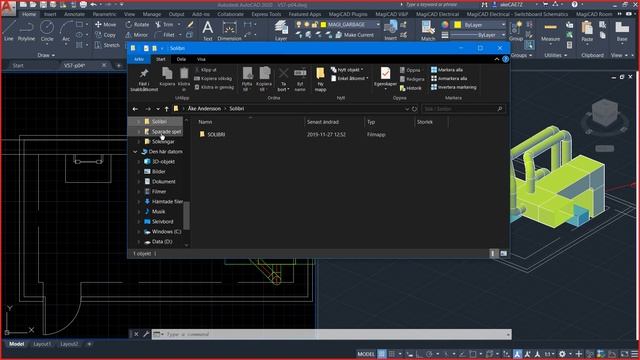
Task: Click the Explorer search Solibri field
Action: 463,109
